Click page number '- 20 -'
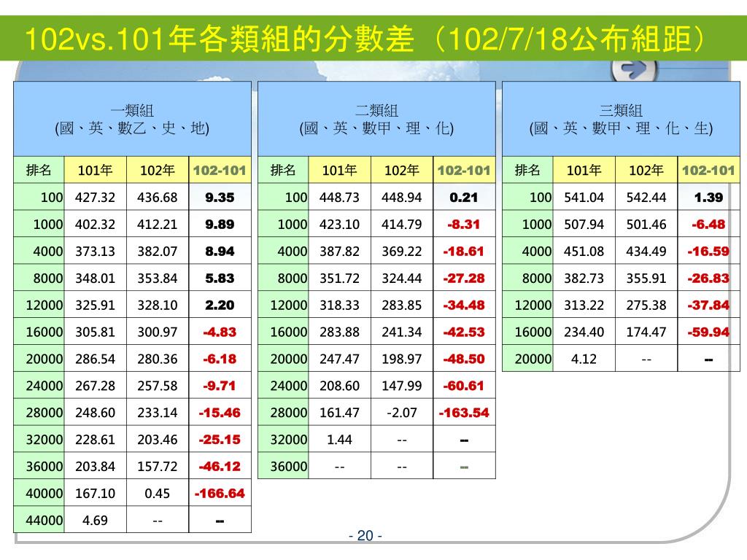Screen dimensions: 747x560 365,536
